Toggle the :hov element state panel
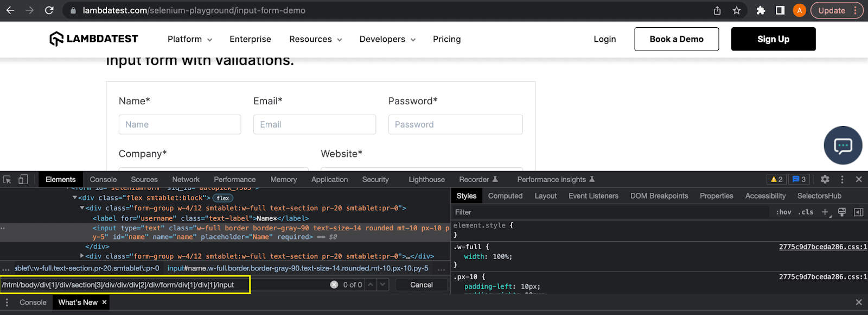 pos(783,212)
